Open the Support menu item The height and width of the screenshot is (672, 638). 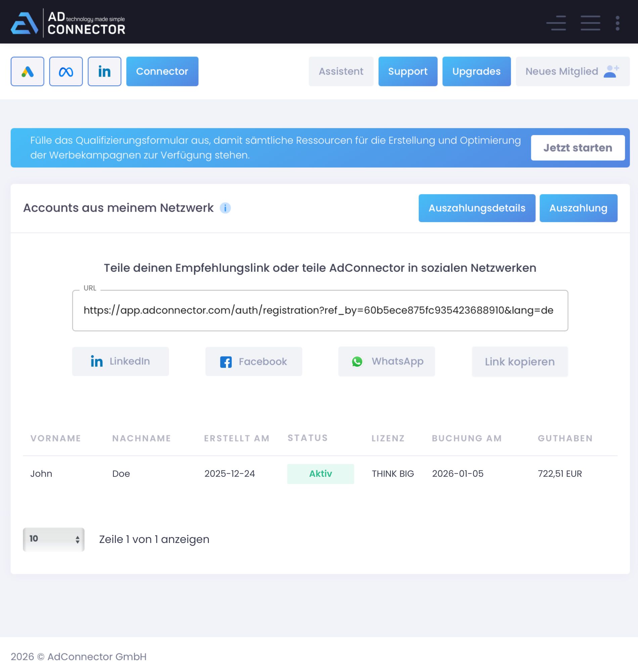click(407, 72)
